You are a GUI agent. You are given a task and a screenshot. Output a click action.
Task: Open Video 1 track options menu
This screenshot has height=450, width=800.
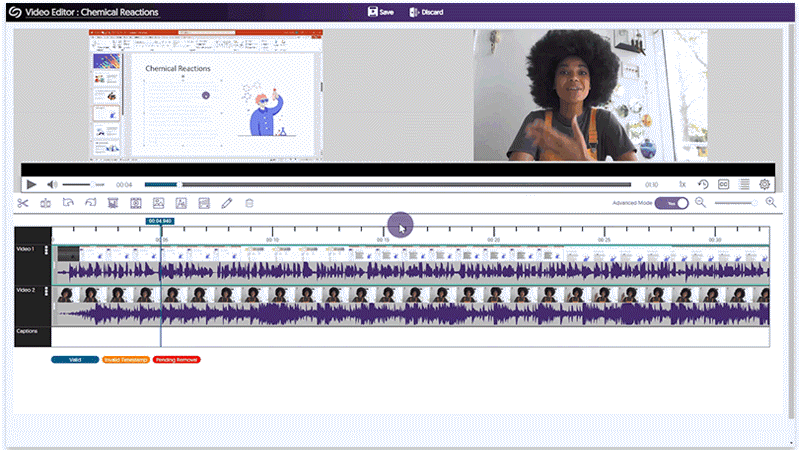46,250
